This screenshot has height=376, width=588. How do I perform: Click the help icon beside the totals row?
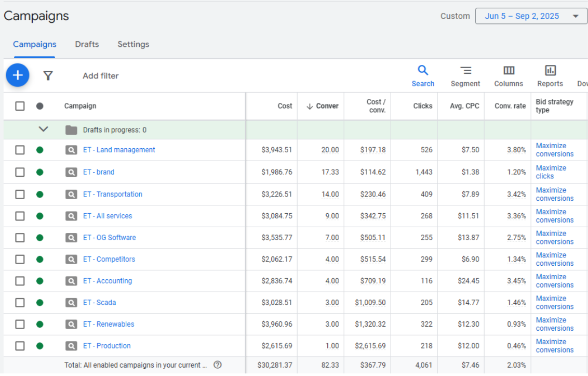pyautogui.click(x=217, y=365)
